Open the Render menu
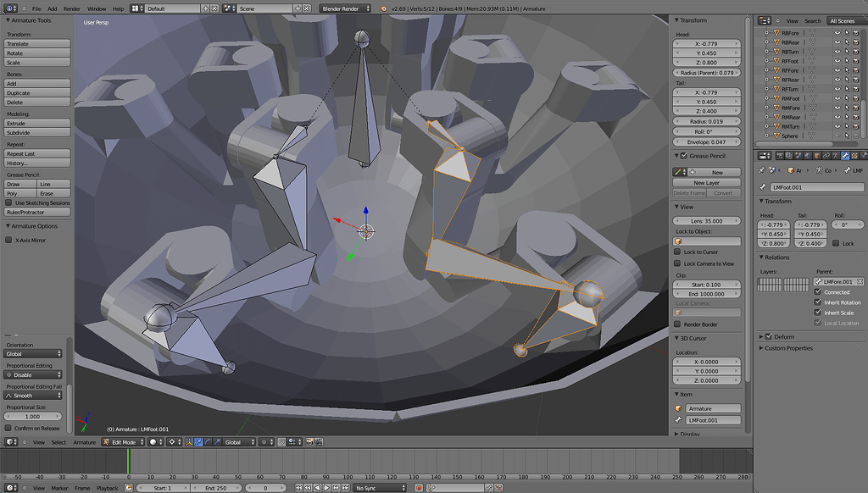868x493 pixels. click(72, 8)
